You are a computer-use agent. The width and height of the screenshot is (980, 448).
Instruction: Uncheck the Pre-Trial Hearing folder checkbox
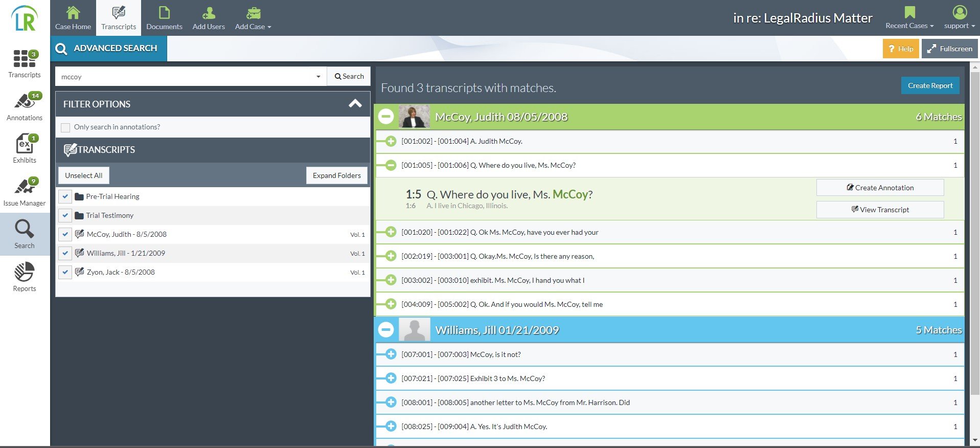[65, 196]
